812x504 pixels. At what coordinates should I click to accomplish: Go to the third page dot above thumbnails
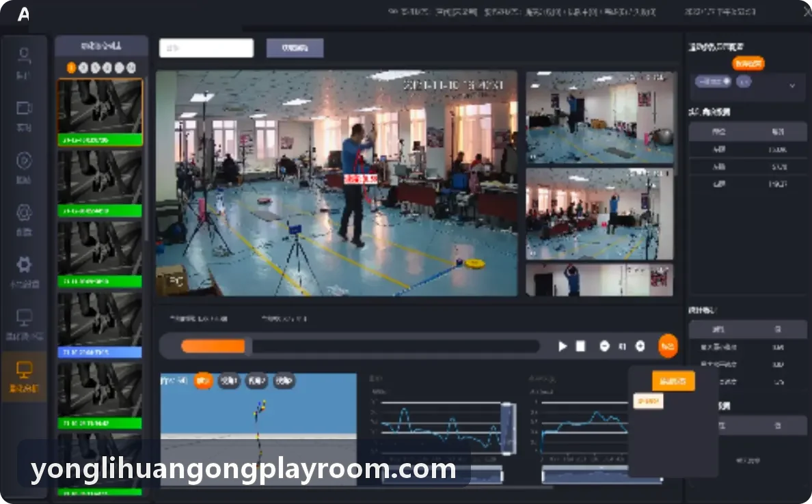(95, 68)
